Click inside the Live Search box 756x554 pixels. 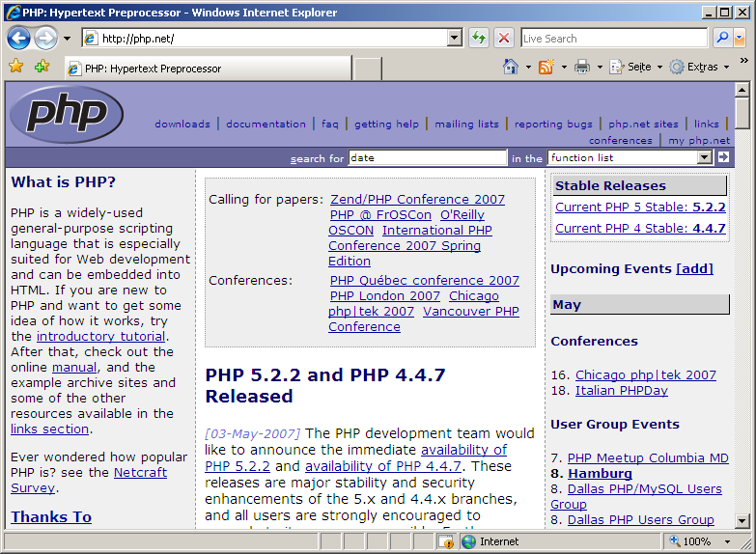coord(614,38)
